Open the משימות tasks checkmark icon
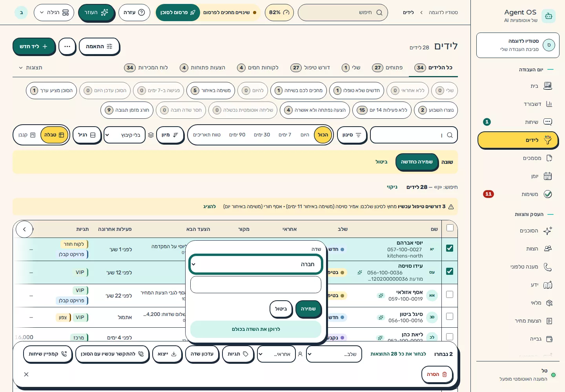 pyautogui.click(x=548, y=194)
